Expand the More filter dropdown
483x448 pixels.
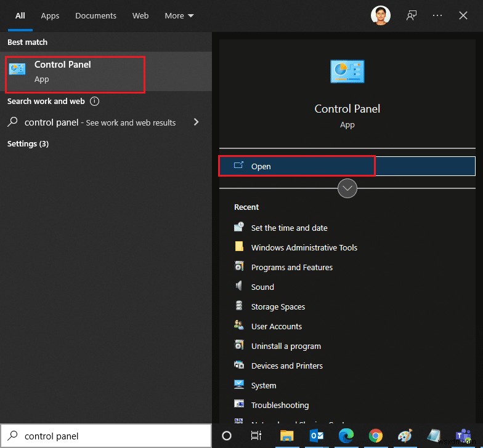click(x=179, y=15)
